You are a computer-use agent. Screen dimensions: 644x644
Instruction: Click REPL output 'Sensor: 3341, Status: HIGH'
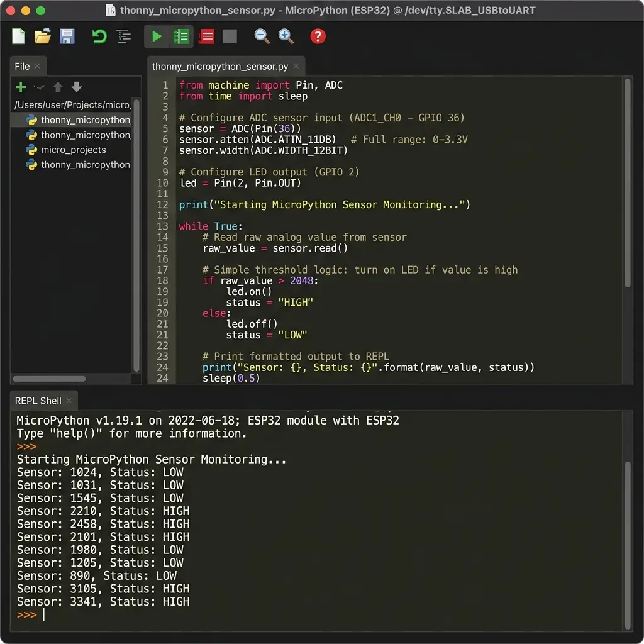104,602
